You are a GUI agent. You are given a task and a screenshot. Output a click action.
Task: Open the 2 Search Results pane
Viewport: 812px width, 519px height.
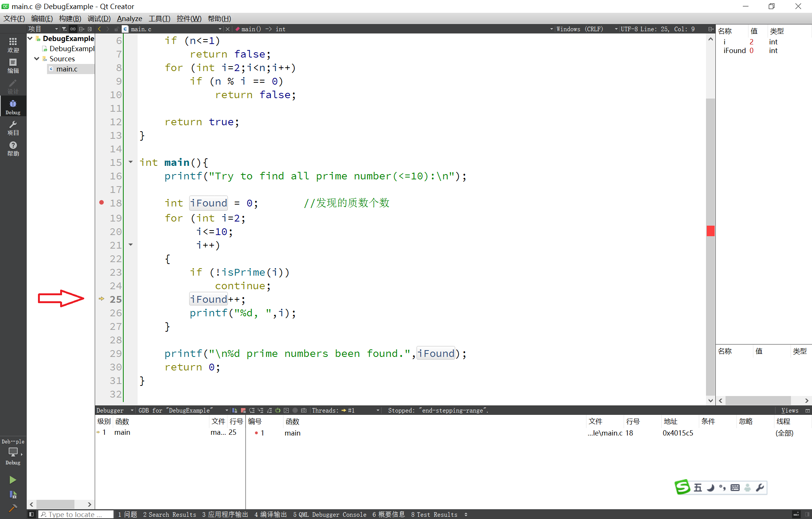170,514
